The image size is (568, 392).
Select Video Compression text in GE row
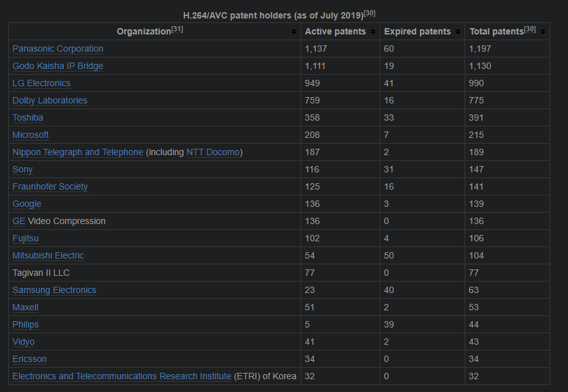[66, 221]
